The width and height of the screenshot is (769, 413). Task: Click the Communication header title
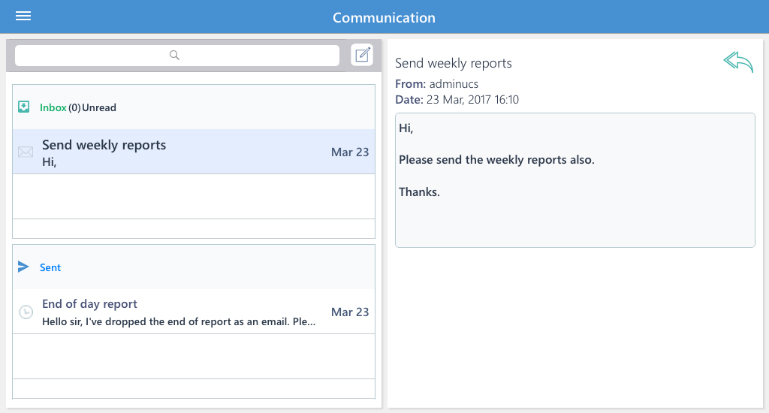click(384, 18)
